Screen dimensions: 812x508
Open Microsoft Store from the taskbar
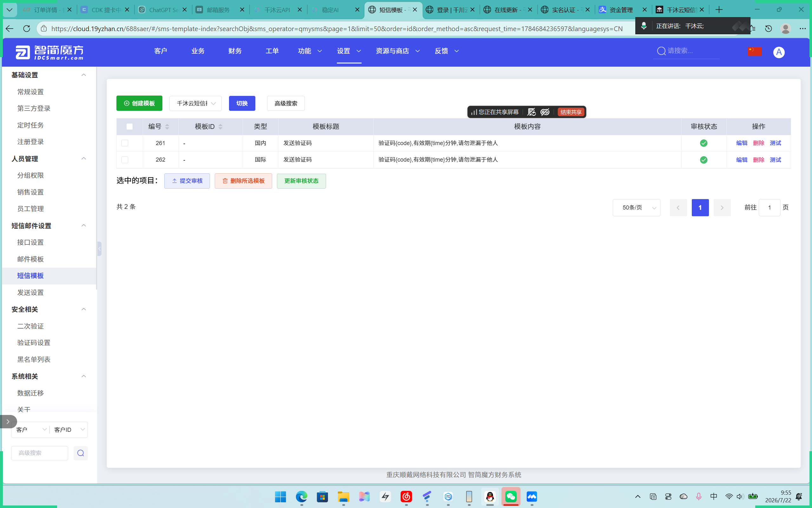pos(322,496)
